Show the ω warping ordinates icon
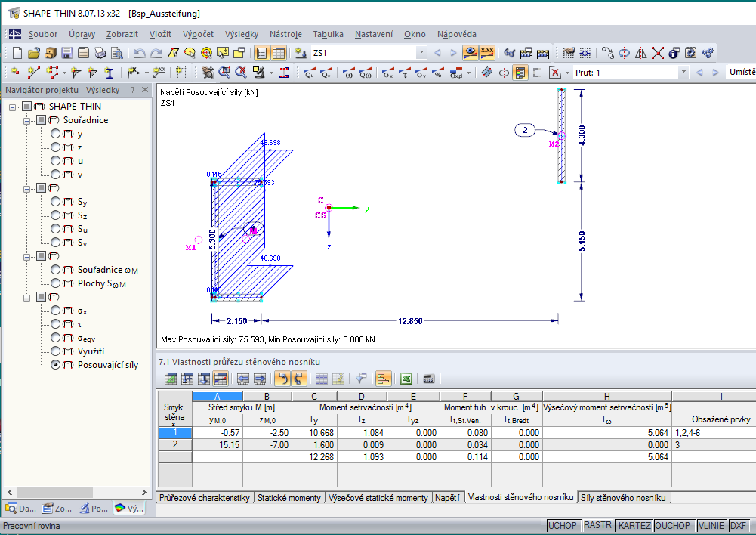This screenshot has height=535, width=756. [x=349, y=73]
